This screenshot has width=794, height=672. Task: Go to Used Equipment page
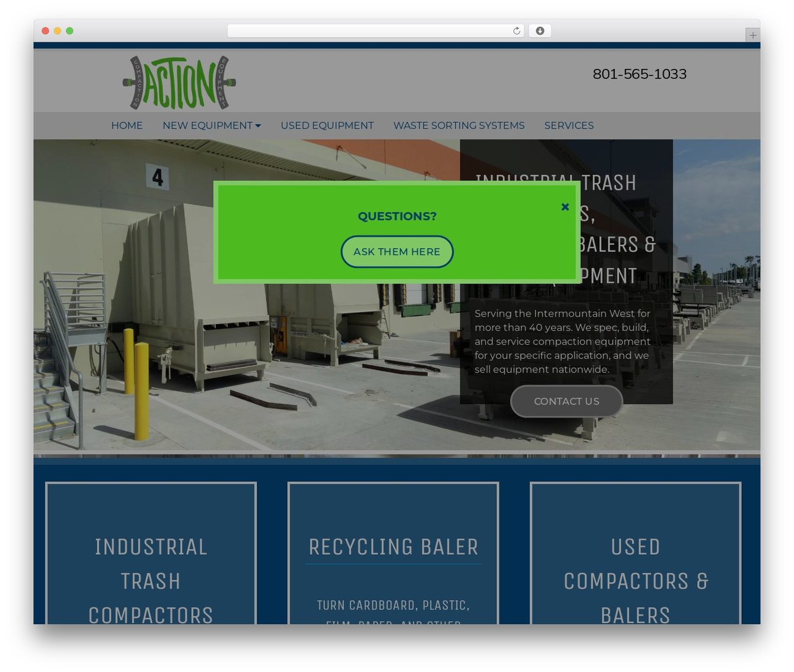coord(327,125)
